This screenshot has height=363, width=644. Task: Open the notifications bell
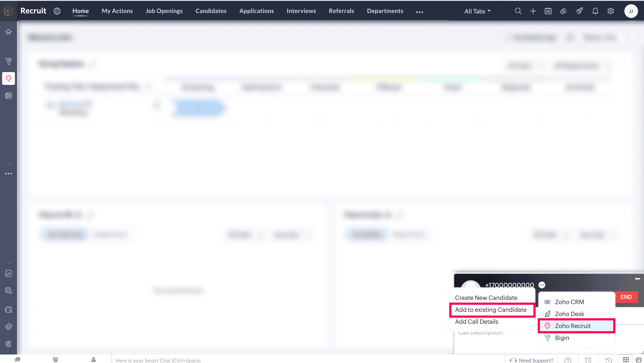click(595, 11)
